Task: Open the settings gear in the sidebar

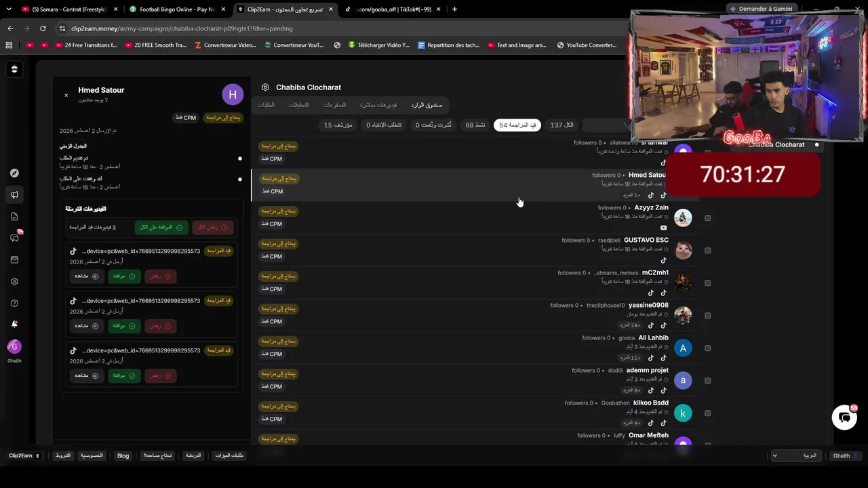Action: pos(14,281)
